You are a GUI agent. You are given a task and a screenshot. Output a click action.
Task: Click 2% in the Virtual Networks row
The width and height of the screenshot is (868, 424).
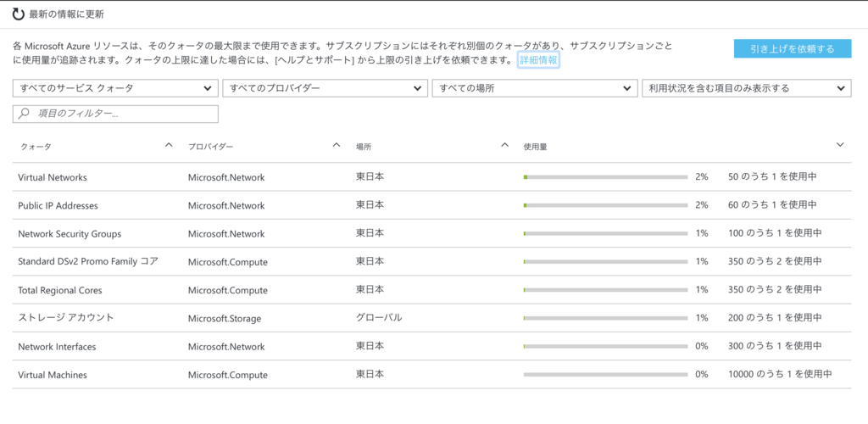(x=702, y=177)
